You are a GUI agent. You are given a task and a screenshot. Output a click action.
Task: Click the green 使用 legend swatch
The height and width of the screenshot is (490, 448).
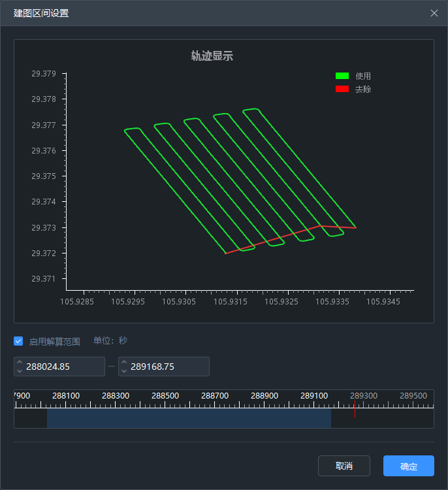click(x=342, y=76)
